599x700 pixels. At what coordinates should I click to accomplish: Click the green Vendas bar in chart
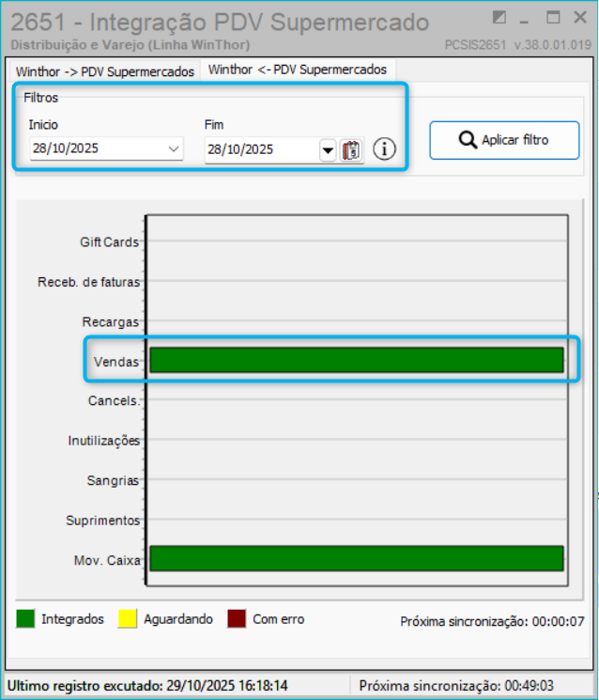[x=357, y=360]
